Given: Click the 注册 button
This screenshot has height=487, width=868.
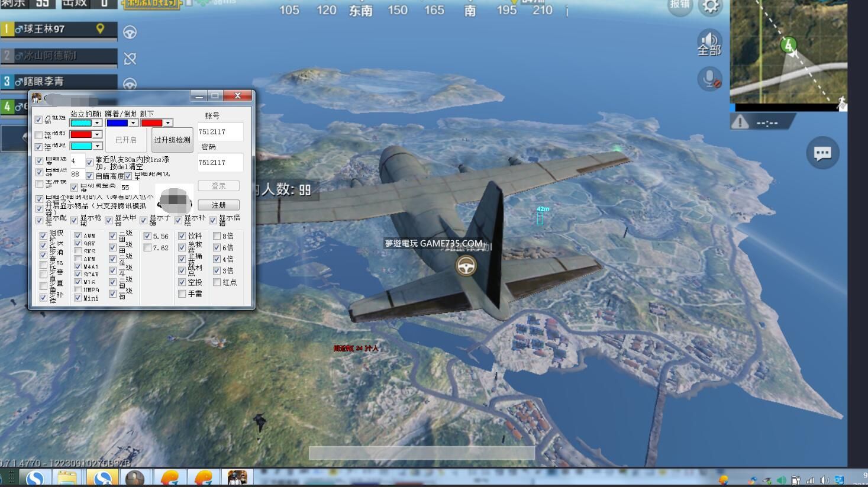Looking at the screenshot, I should [218, 205].
